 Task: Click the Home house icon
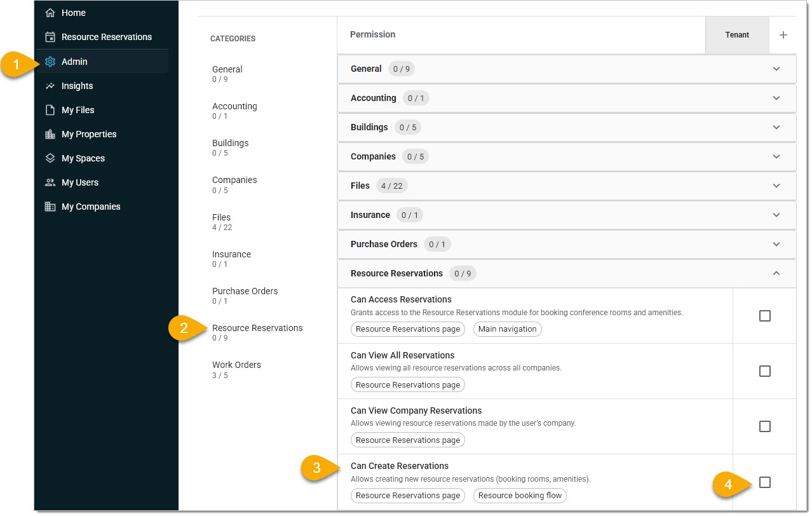(50, 13)
